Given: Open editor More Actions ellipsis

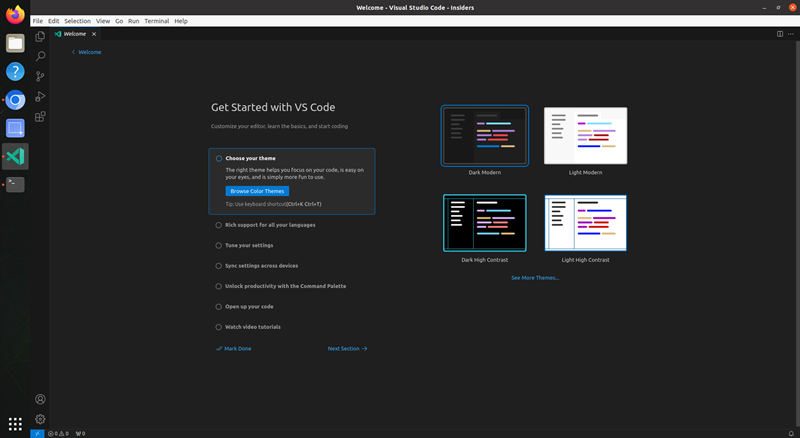Looking at the screenshot, I should (790, 34).
